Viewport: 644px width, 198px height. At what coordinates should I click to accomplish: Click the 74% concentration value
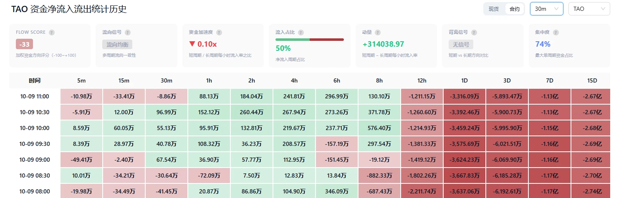[543, 44]
